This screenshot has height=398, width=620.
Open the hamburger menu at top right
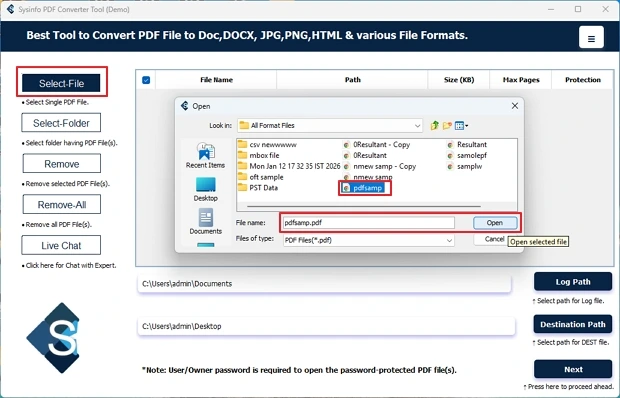[x=591, y=38]
